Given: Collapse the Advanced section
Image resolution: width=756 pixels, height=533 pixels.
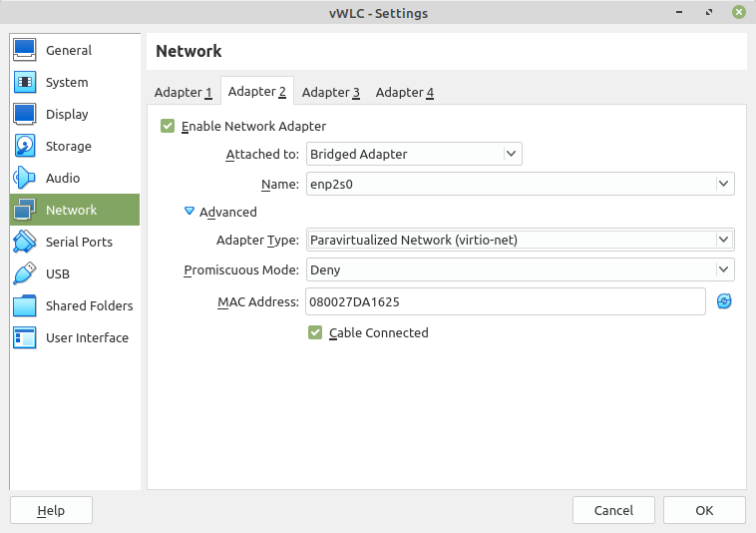Looking at the screenshot, I should pyautogui.click(x=189, y=212).
